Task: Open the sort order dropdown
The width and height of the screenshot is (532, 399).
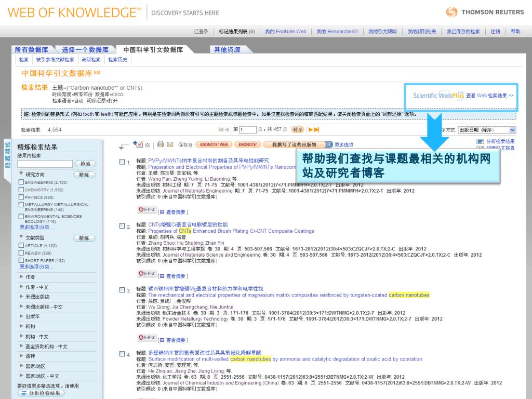Action: pyautogui.click(x=487, y=130)
